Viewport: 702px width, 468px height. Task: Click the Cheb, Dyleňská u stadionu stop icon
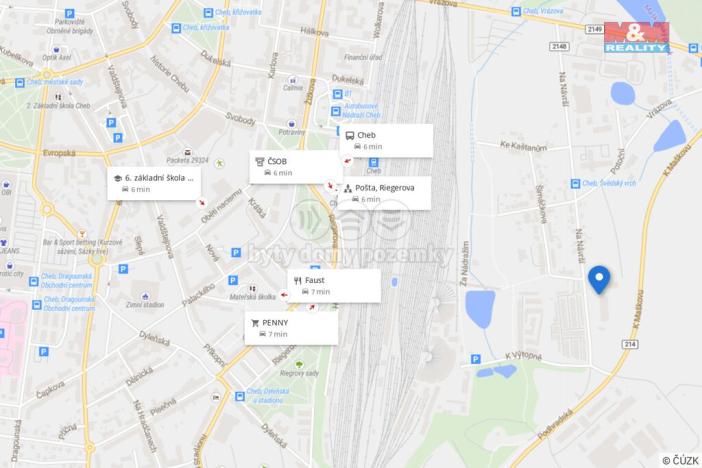pos(240,396)
